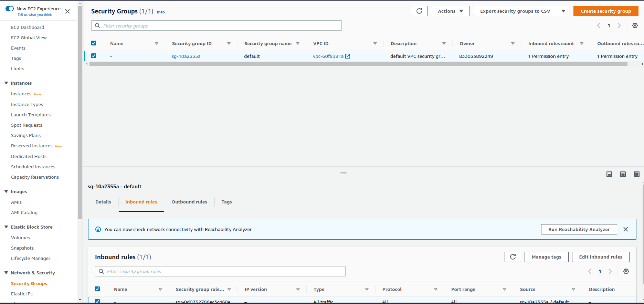
Task: Refresh the security groups list
Action: [x=419, y=11]
